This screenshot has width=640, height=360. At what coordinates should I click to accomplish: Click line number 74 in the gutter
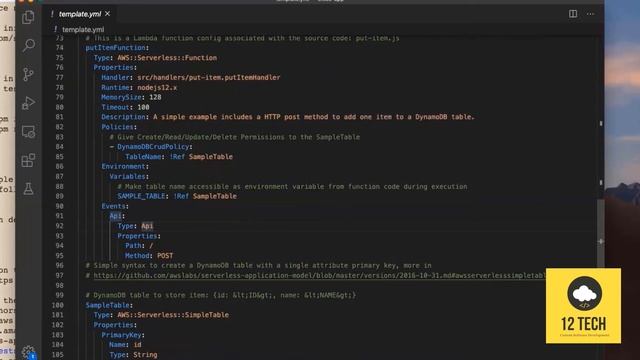click(60, 48)
